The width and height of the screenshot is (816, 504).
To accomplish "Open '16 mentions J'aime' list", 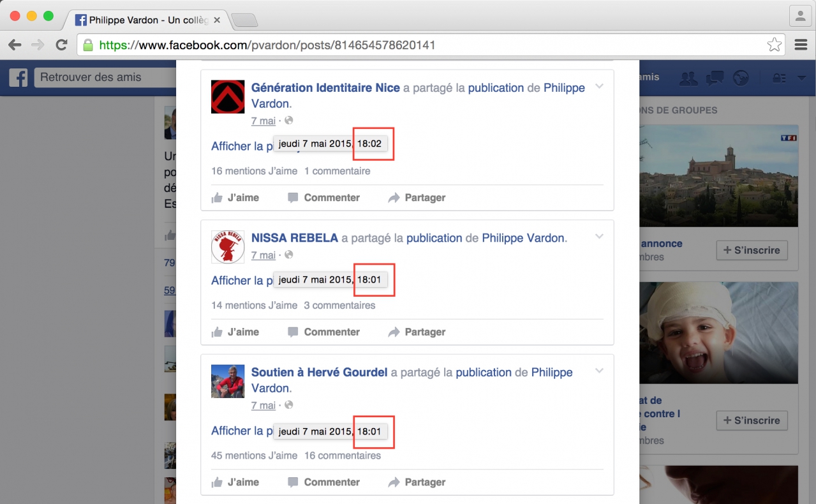I will 255,171.
